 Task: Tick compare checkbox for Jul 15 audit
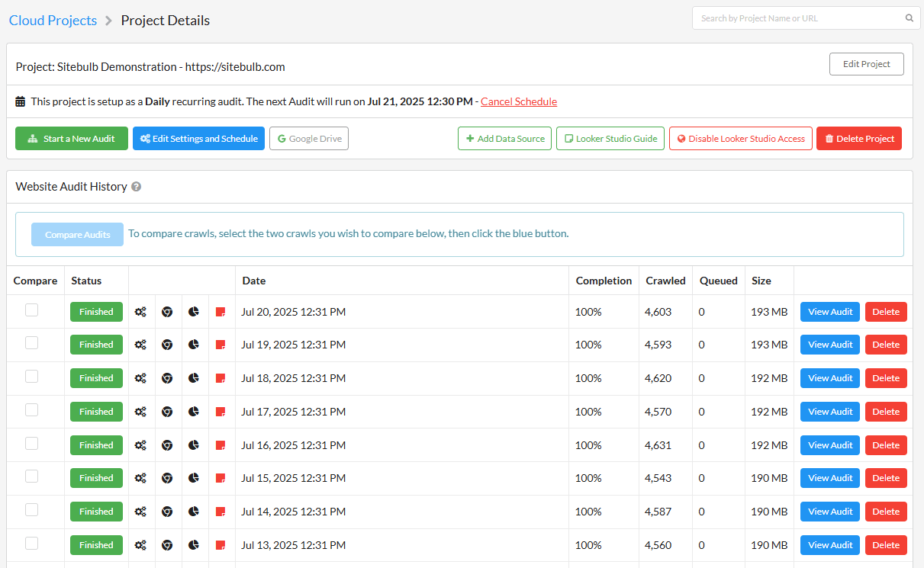coord(31,476)
